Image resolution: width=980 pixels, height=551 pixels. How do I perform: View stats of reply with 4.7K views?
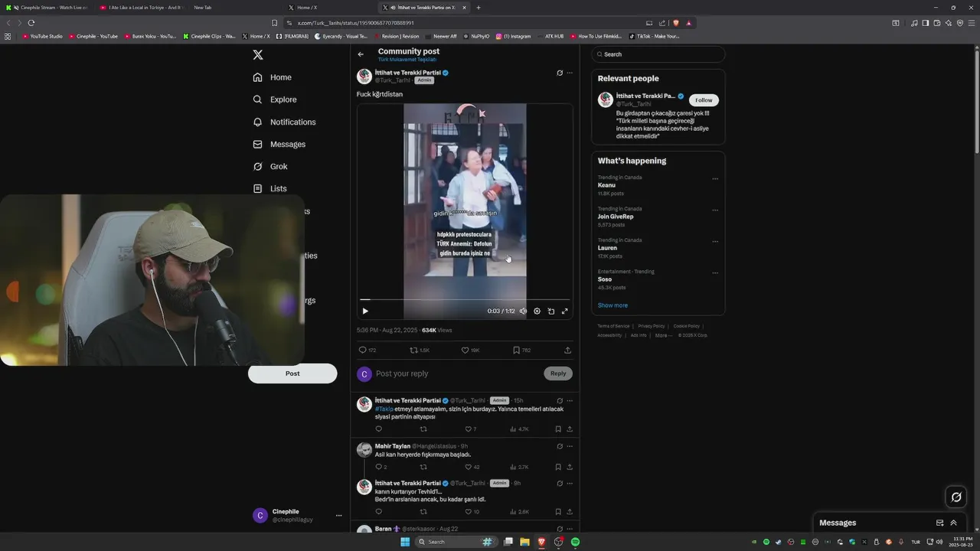point(519,429)
